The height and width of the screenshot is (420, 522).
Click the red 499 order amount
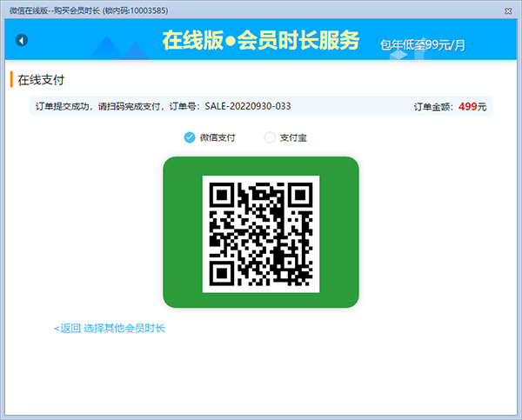click(467, 106)
